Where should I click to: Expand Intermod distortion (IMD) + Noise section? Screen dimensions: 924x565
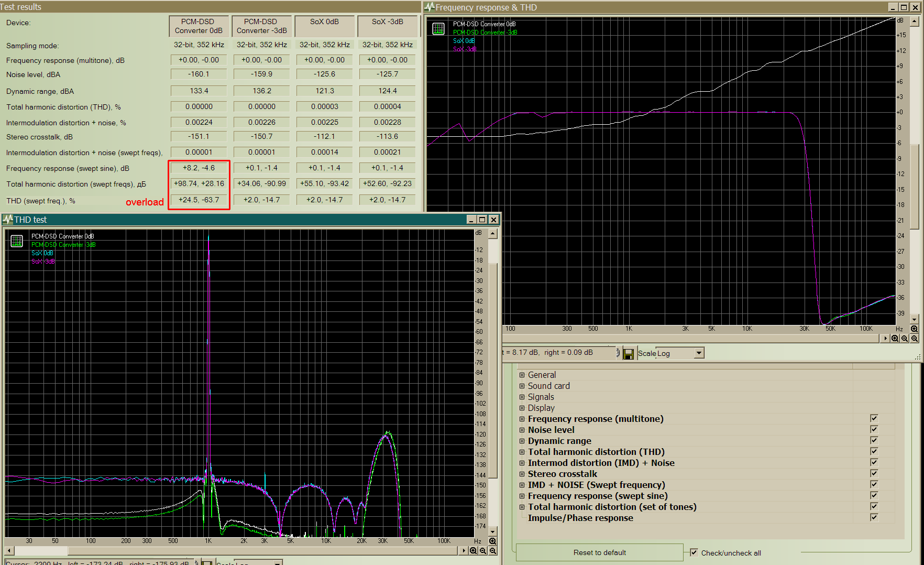[522, 463]
